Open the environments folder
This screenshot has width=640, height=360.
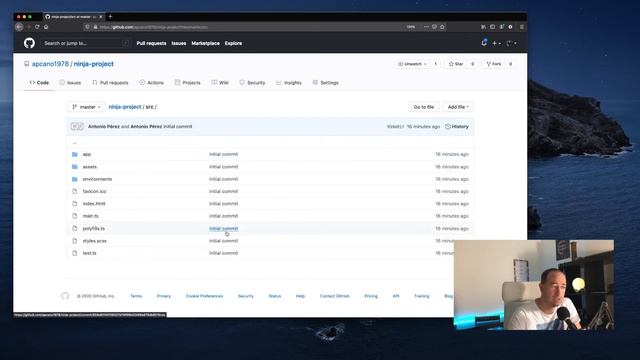pyautogui.click(x=97, y=179)
